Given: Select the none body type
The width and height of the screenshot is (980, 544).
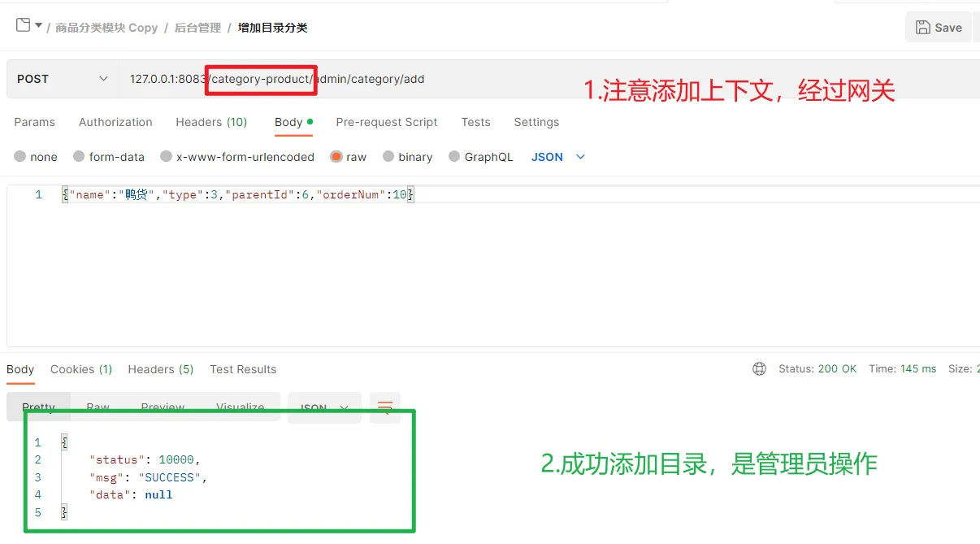Looking at the screenshot, I should pyautogui.click(x=36, y=157).
